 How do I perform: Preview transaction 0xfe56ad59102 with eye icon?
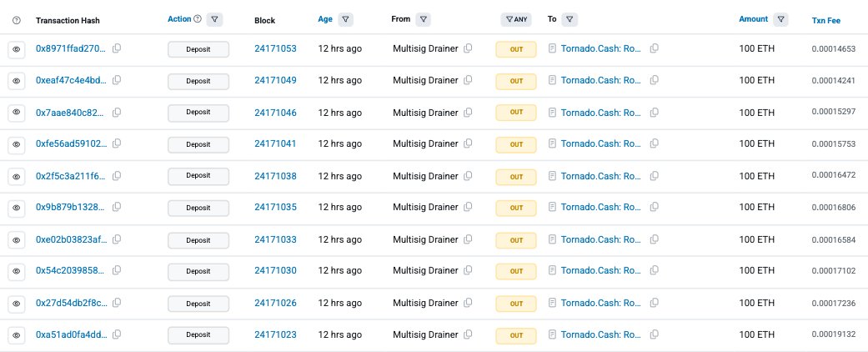click(16, 144)
